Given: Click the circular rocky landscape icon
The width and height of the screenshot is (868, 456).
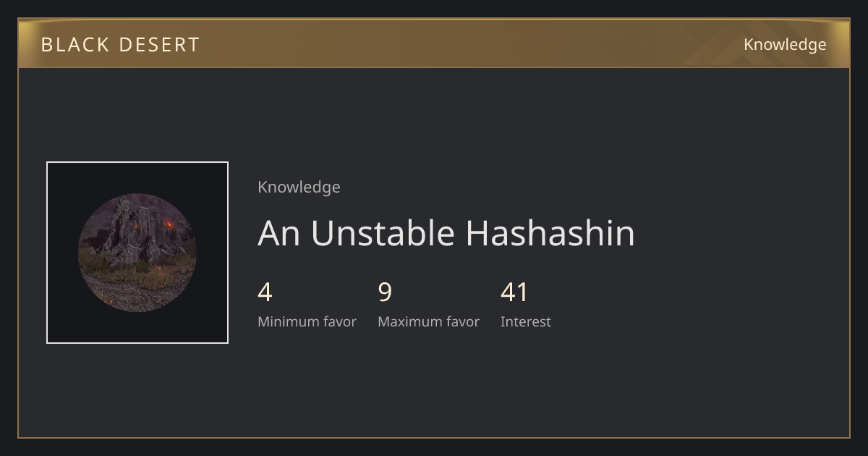Looking at the screenshot, I should [x=137, y=253].
